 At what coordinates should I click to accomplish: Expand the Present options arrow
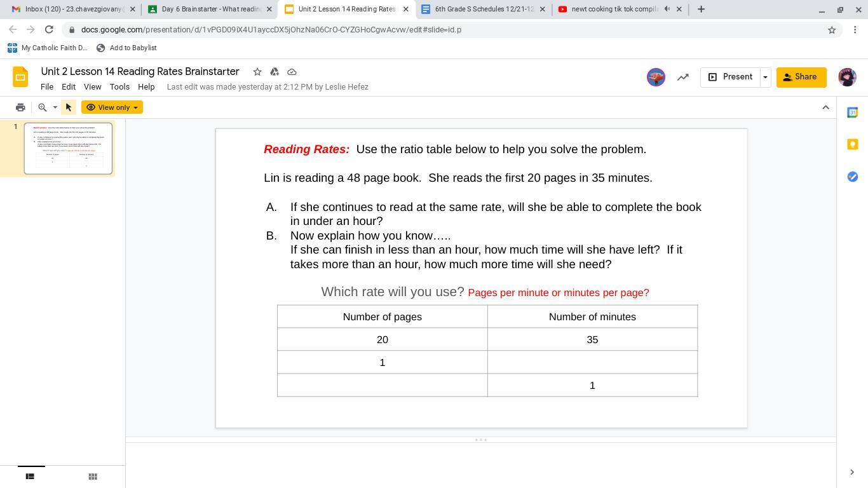[x=765, y=77]
